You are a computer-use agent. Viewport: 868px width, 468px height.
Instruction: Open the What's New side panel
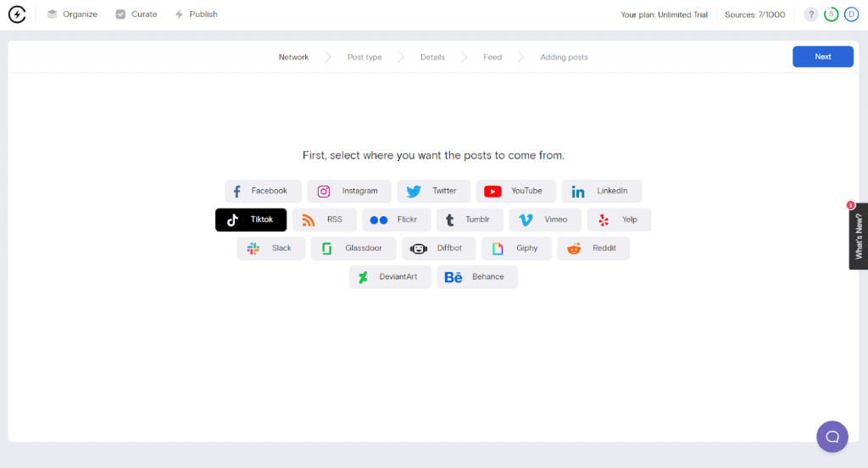pos(859,237)
